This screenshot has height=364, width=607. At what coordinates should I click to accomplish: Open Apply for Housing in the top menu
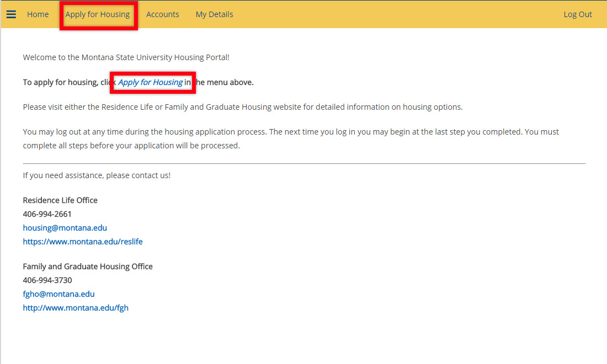pos(98,14)
